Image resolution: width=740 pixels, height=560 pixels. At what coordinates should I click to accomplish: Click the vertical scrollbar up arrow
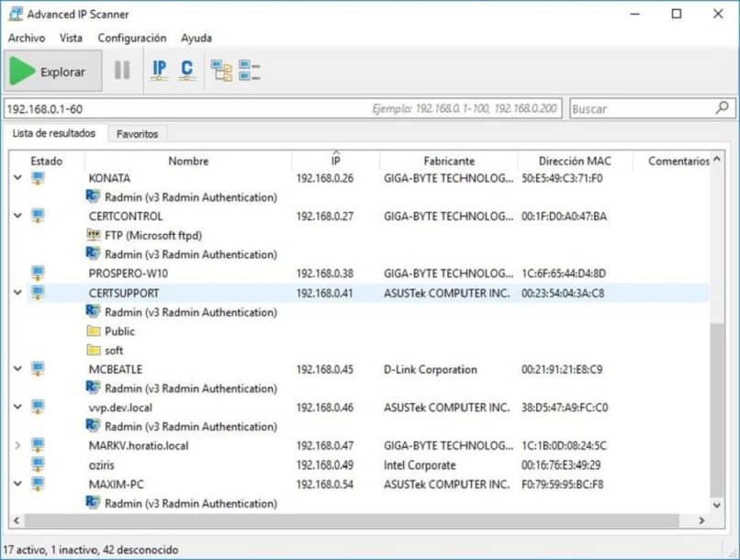point(717,159)
